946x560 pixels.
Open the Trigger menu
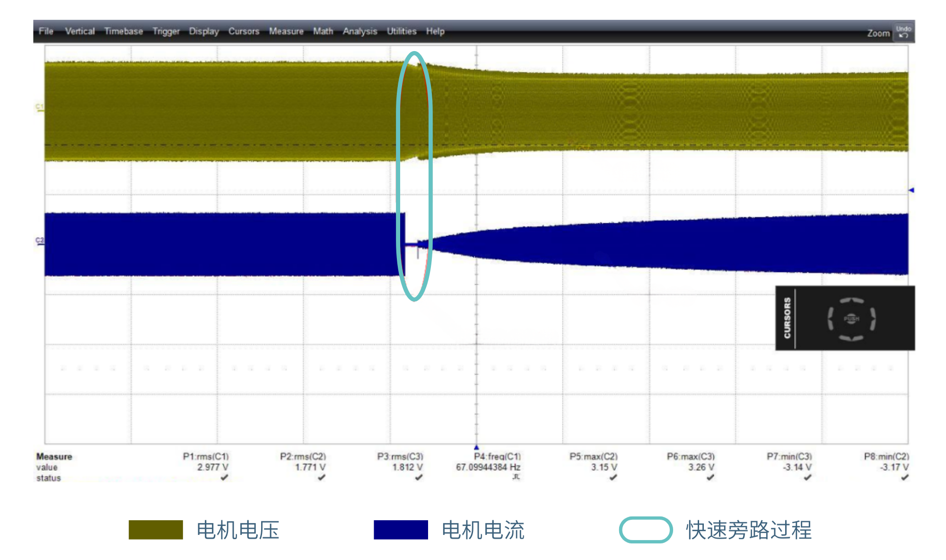[x=166, y=31]
